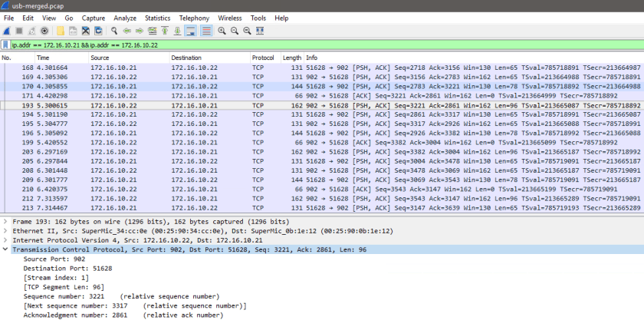Click the open capture file folder icon

tap(61, 31)
